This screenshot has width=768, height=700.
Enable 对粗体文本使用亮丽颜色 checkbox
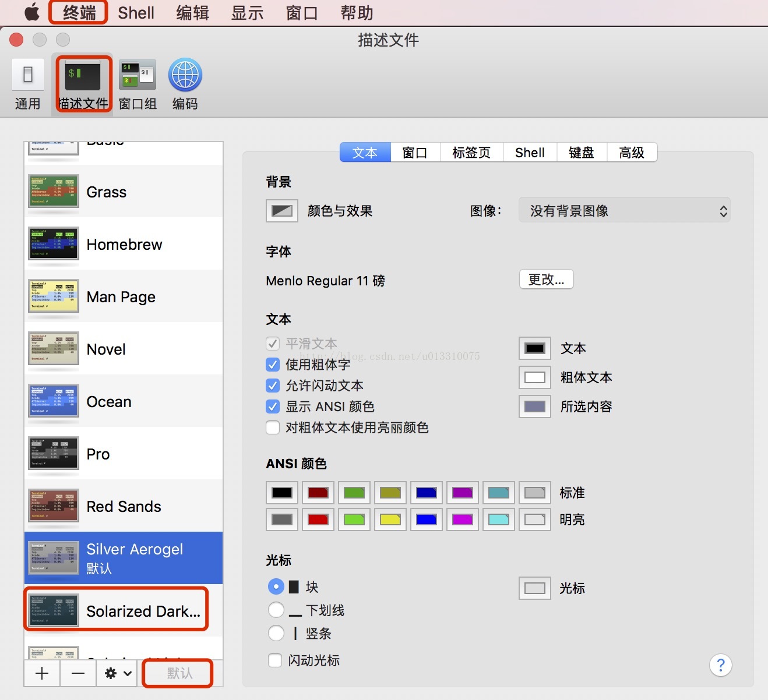tap(273, 427)
